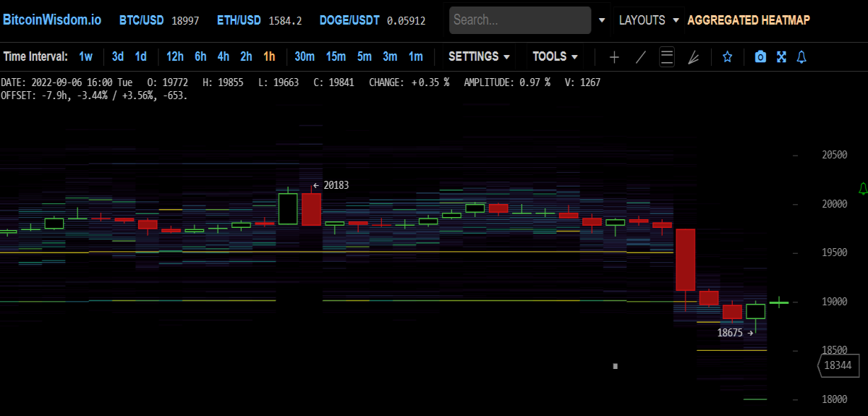Set time interval to 30m

pos(305,56)
